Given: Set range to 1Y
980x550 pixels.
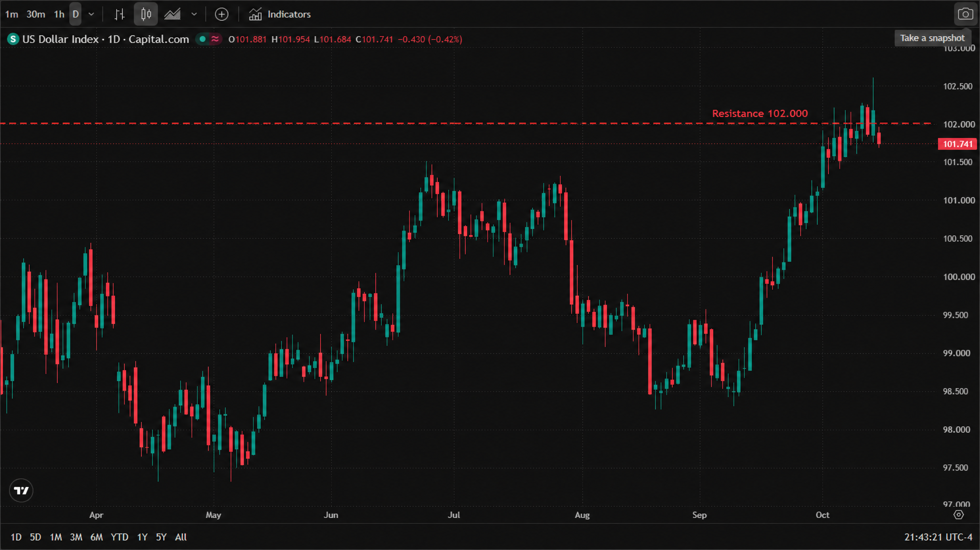Looking at the screenshot, I should point(142,537).
